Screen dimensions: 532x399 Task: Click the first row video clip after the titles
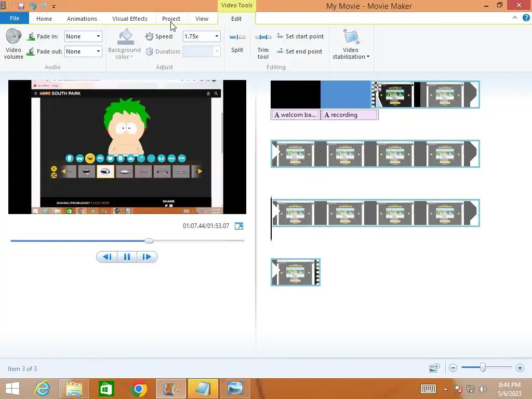tap(425, 95)
